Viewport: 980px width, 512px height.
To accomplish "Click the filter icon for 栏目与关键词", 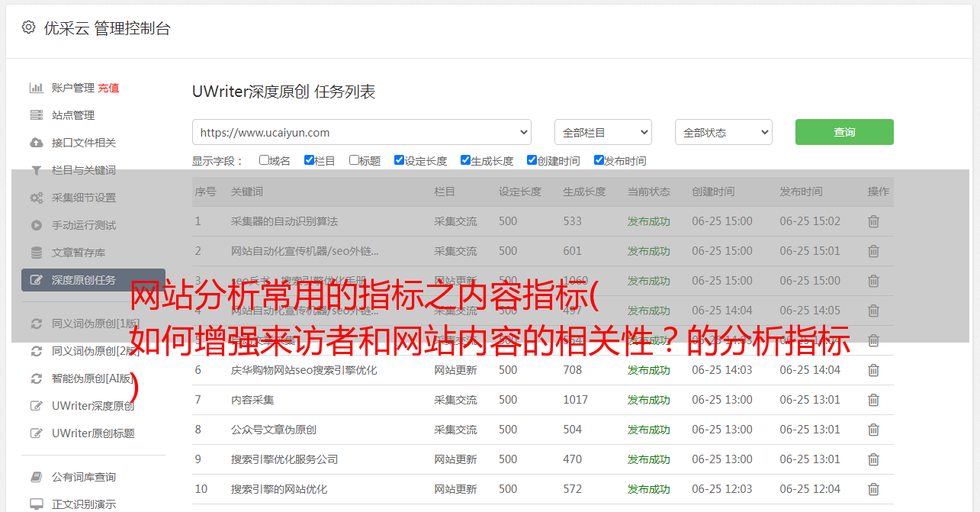I will pos(36,170).
